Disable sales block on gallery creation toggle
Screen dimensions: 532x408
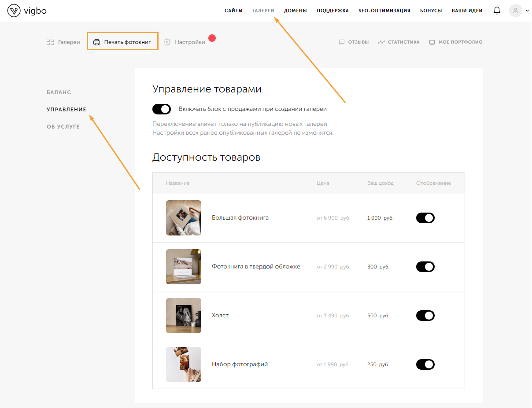click(161, 109)
